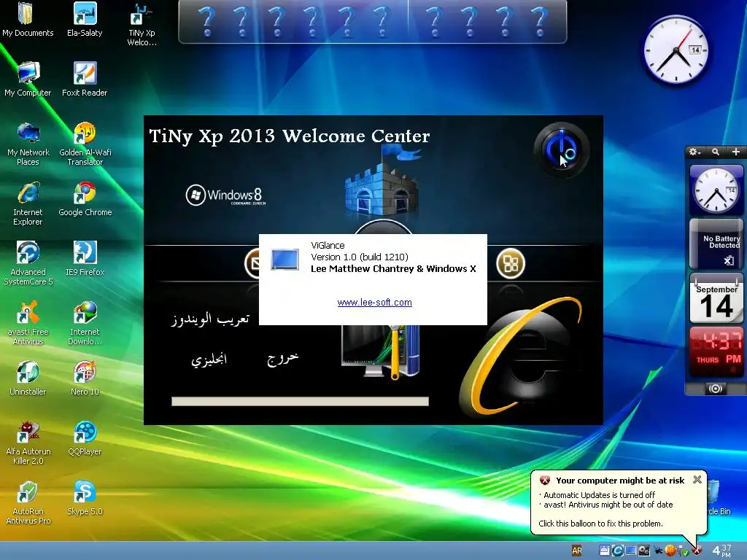Click the No Battery Detected gadget
The image size is (747, 560).
pos(716,244)
